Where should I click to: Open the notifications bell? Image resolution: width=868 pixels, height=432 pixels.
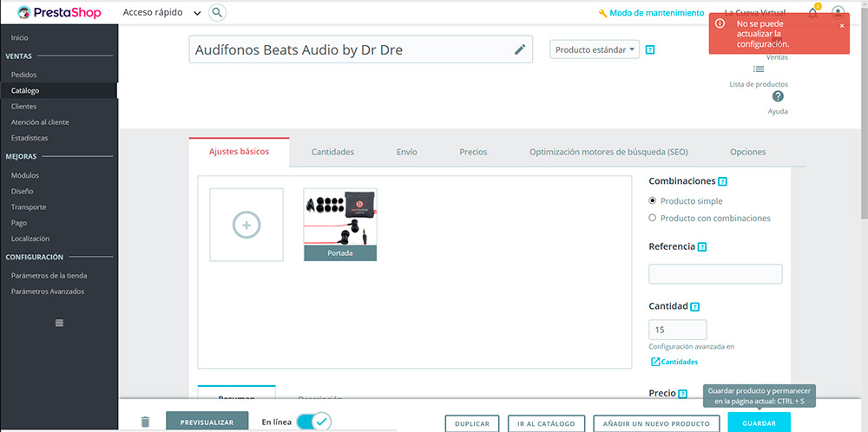(x=812, y=13)
